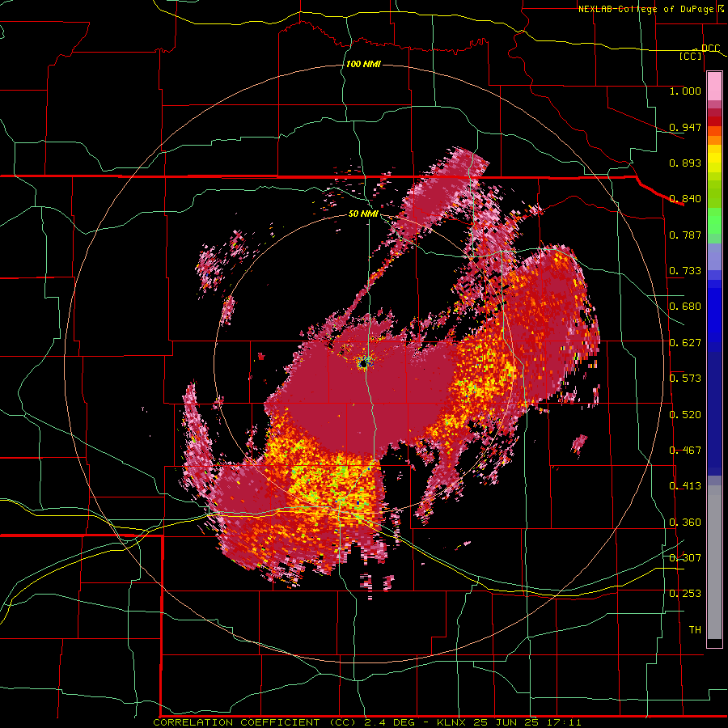This screenshot has height=728, width=728.
Task: Click the DCC label above the color scale
Action: pyautogui.click(x=710, y=48)
